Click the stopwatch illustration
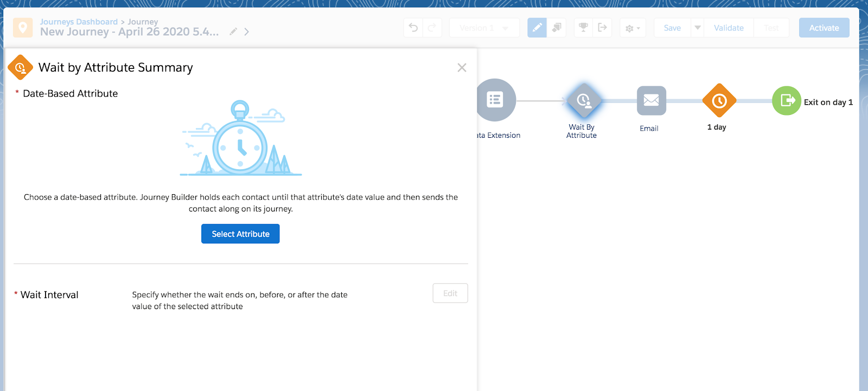The height and width of the screenshot is (391, 868). pyautogui.click(x=240, y=138)
